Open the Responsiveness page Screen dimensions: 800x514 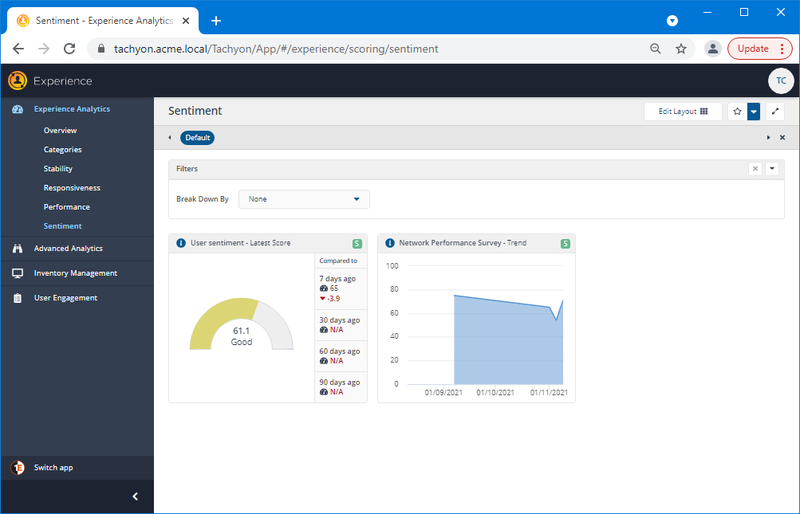pyautogui.click(x=72, y=188)
